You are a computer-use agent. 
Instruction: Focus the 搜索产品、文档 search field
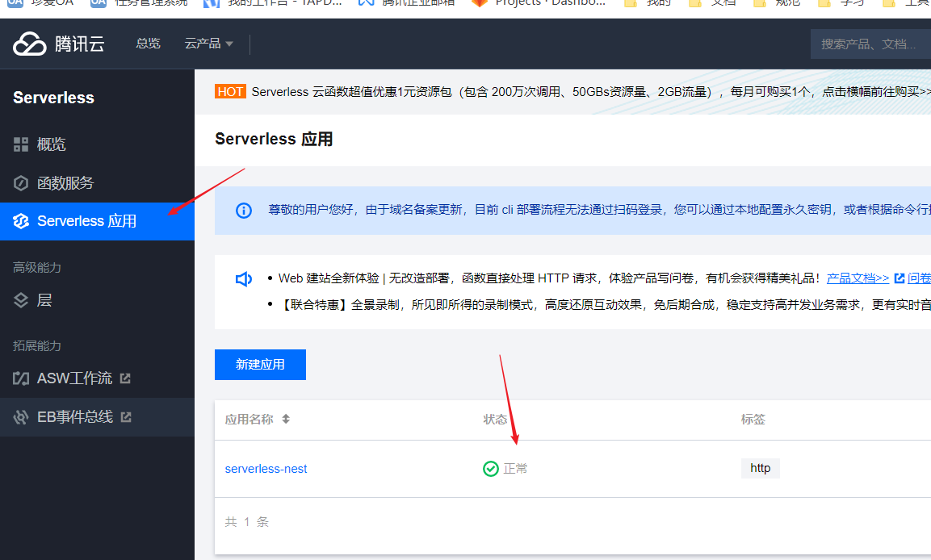[x=870, y=44]
